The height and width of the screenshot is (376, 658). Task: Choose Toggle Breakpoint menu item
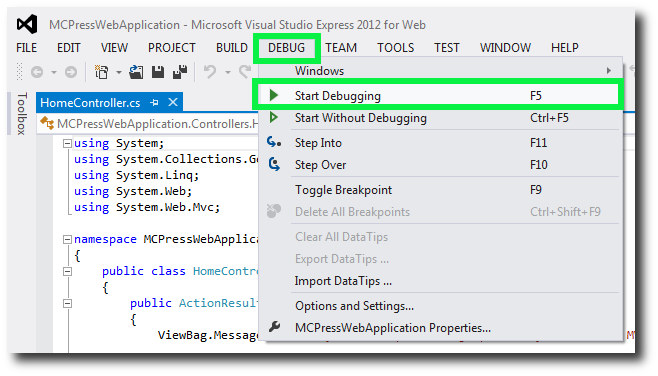coord(440,190)
